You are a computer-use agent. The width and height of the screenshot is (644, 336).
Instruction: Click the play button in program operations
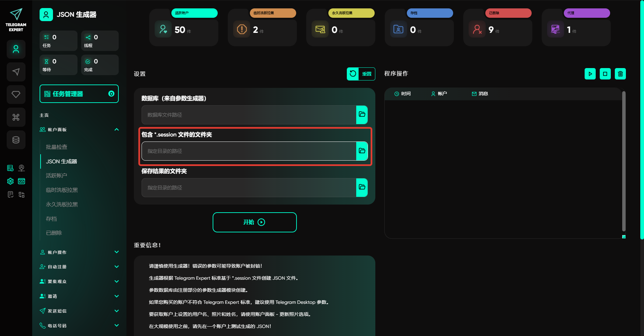[590, 74]
